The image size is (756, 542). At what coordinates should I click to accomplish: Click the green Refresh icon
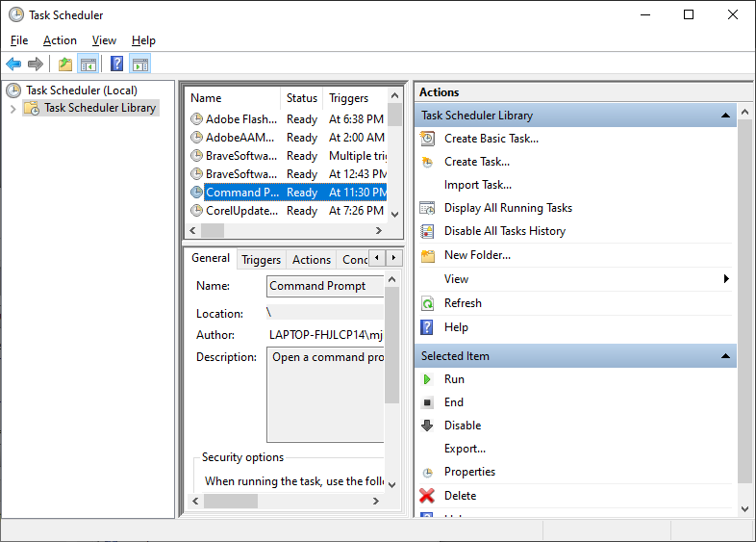click(427, 303)
